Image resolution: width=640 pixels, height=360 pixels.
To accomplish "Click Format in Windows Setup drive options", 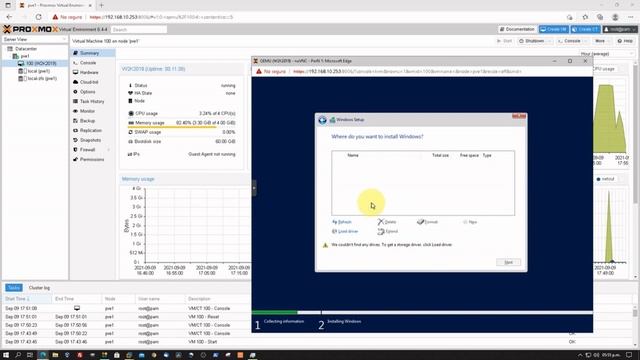I will 427,222.
